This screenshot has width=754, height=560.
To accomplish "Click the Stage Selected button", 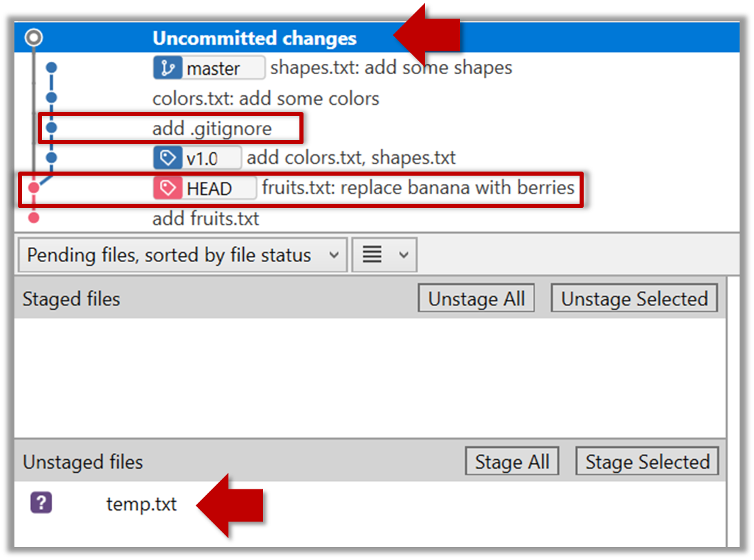I will [x=646, y=462].
